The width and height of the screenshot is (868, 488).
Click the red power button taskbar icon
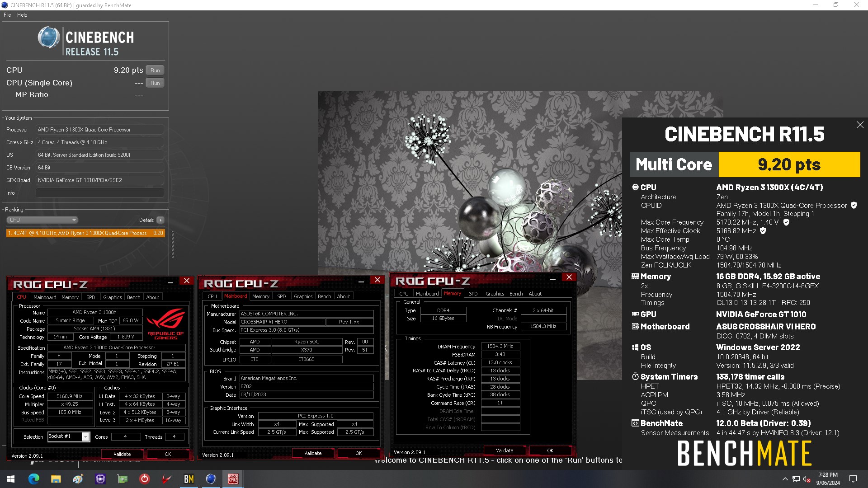[x=144, y=479]
